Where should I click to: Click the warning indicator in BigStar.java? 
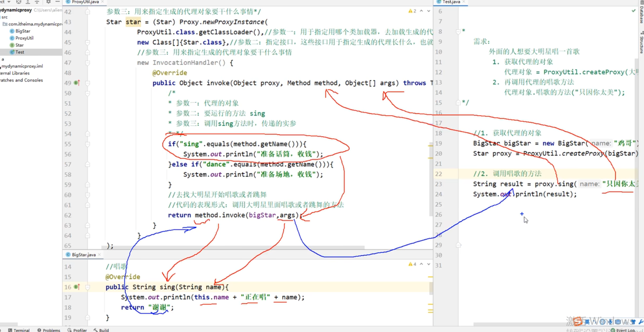412,264
